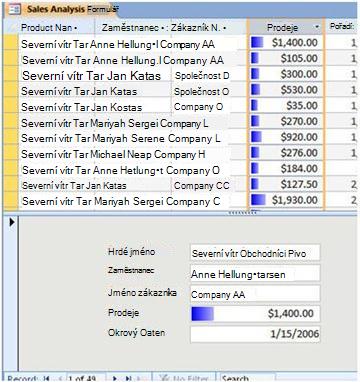Click the form icon beside Sales Analysis title
Viewport: 360px width, 382px height.
[15, 9]
